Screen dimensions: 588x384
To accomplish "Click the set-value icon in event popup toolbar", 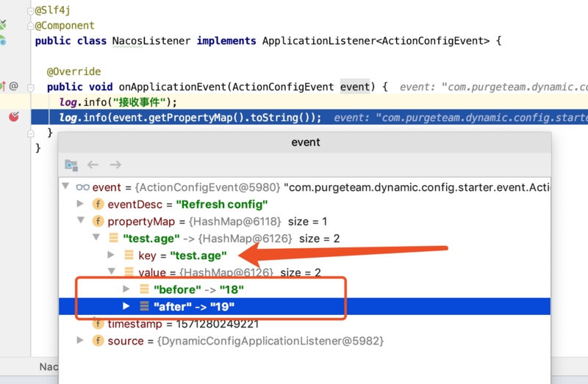I will tap(71, 165).
